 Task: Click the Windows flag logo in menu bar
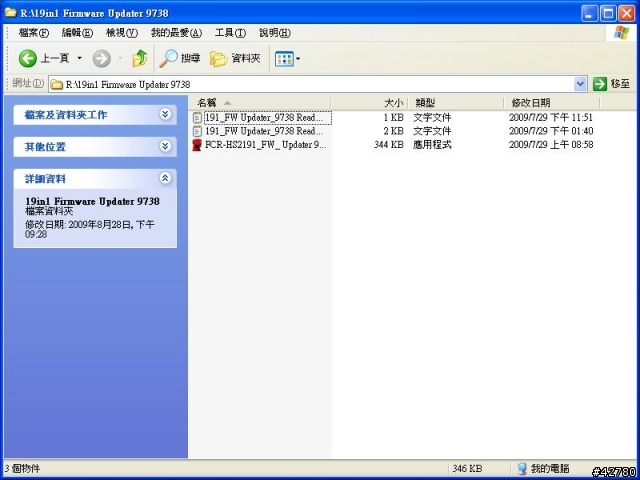621,33
